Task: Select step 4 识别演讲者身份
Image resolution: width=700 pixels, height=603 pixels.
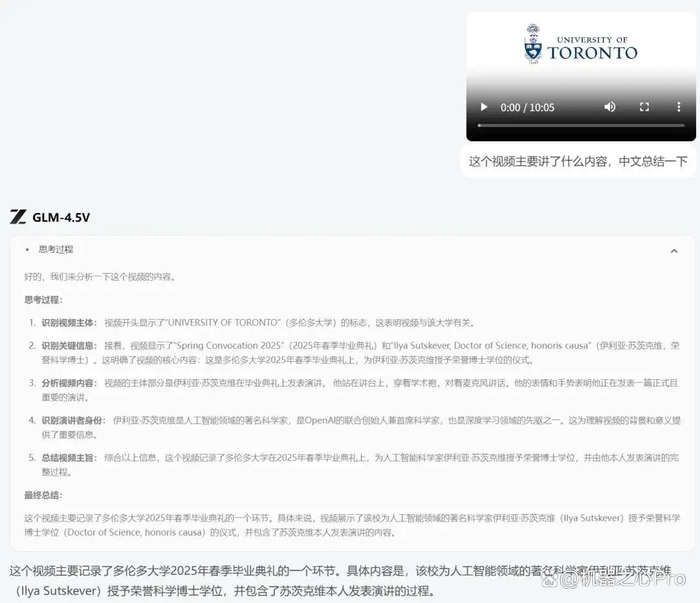Action: pyautogui.click(x=74, y=420)
